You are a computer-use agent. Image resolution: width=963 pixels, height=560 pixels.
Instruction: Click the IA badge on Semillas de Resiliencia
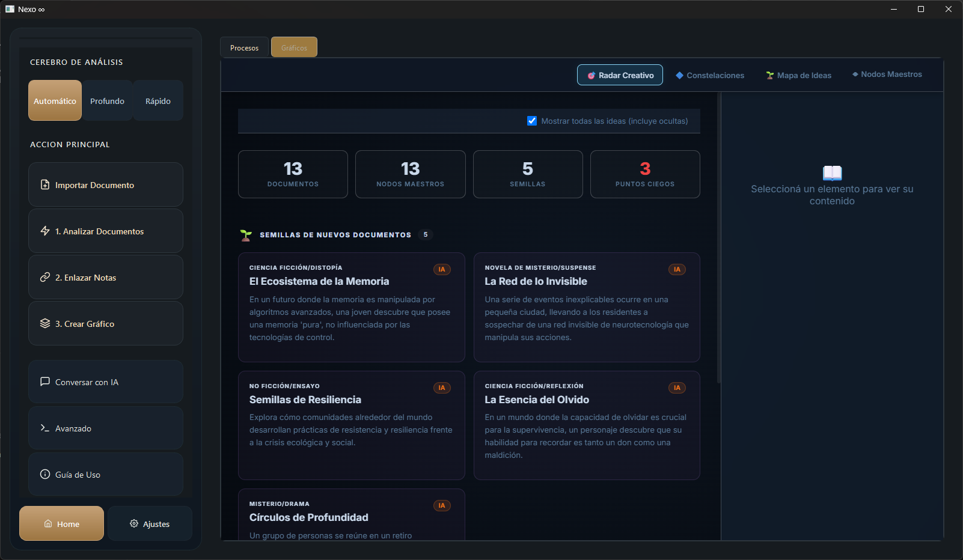442,388
